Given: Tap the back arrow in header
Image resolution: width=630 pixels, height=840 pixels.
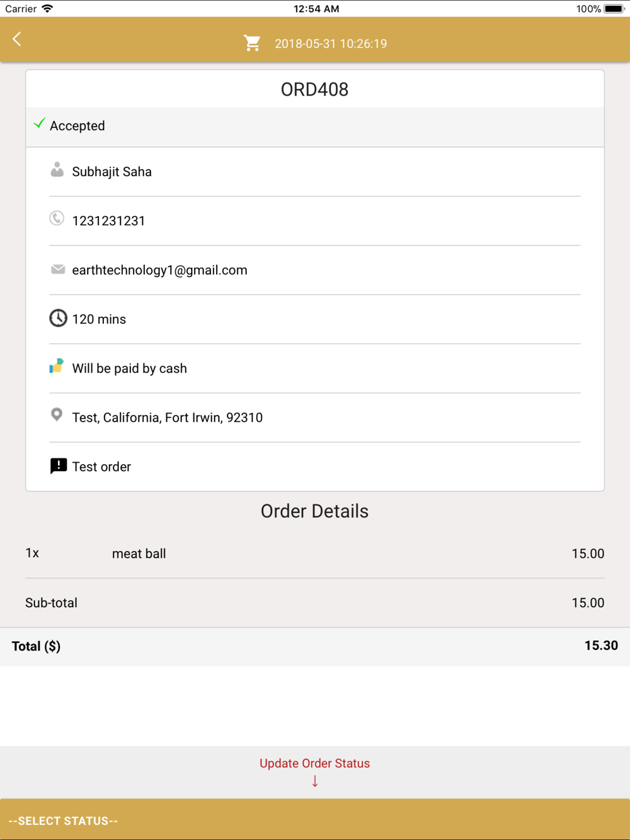Looking at the screenshot, I should 17,39.
